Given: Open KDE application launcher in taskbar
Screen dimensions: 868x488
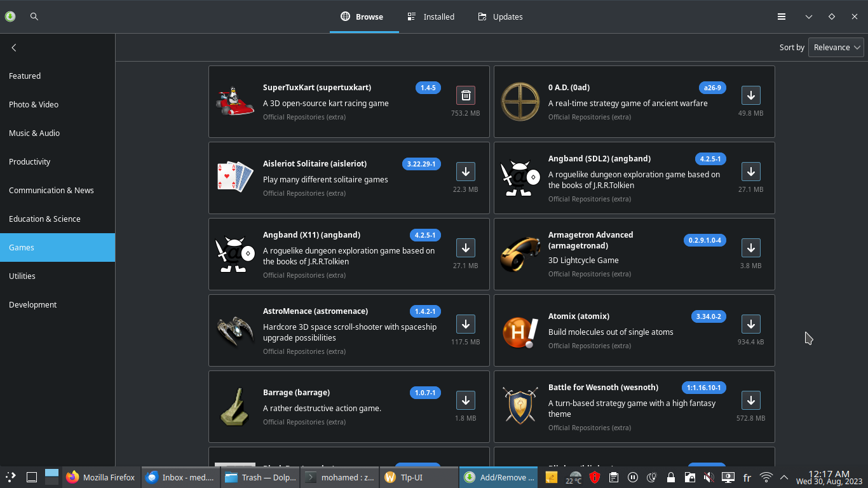Looking at the screenshot, I should tap(11, 477).
